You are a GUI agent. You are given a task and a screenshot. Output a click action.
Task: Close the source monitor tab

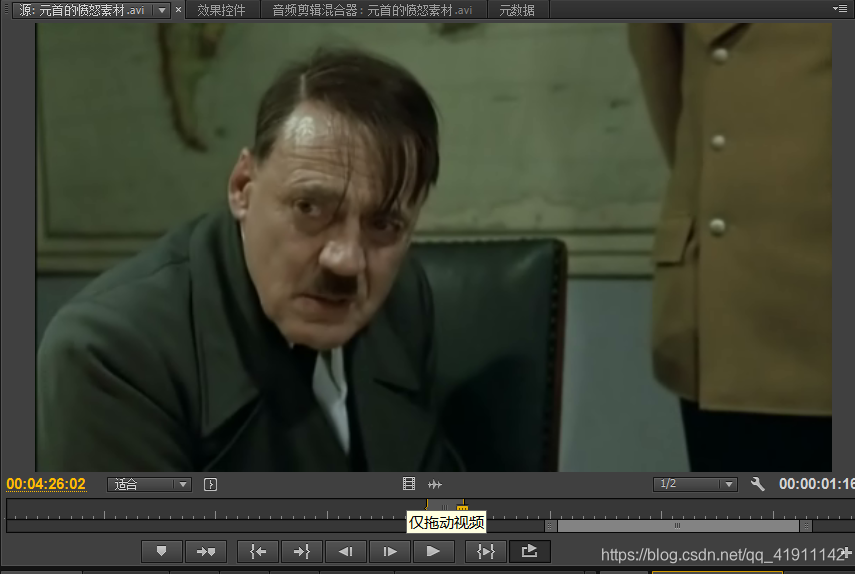[x=178, y=10]
